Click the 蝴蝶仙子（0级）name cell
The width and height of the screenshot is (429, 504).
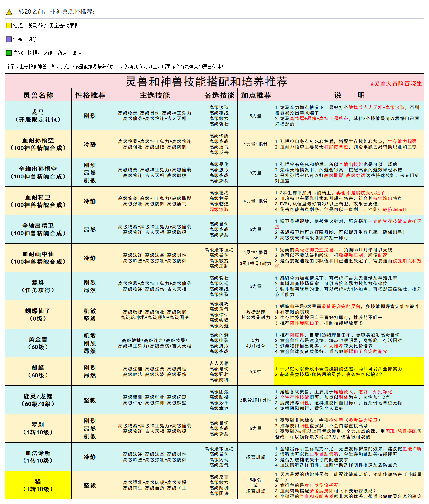(x=38, y=315)
